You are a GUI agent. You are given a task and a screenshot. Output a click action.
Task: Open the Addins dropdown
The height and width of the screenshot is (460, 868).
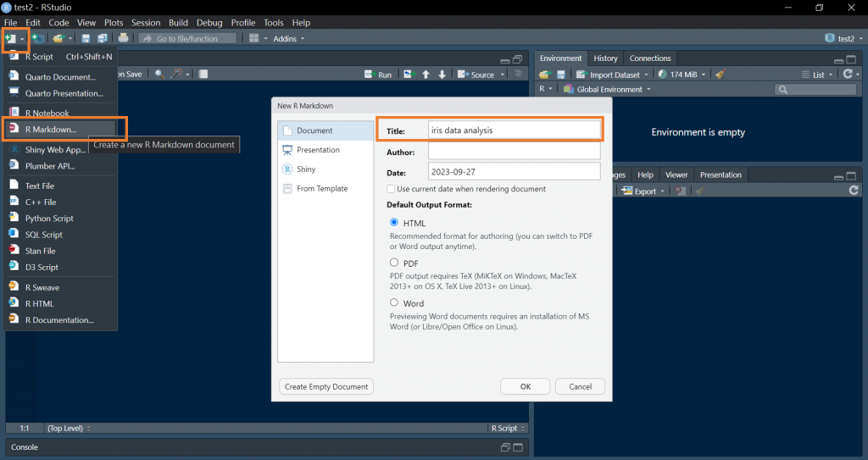pyautogui.click(x=288, y=38)
